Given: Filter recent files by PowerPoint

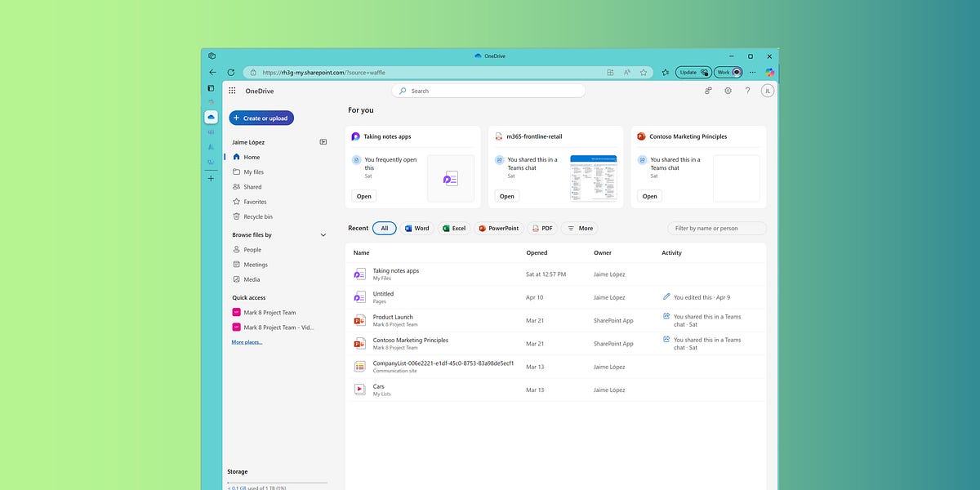Looking at the screenshot, I should click(498, 228).
